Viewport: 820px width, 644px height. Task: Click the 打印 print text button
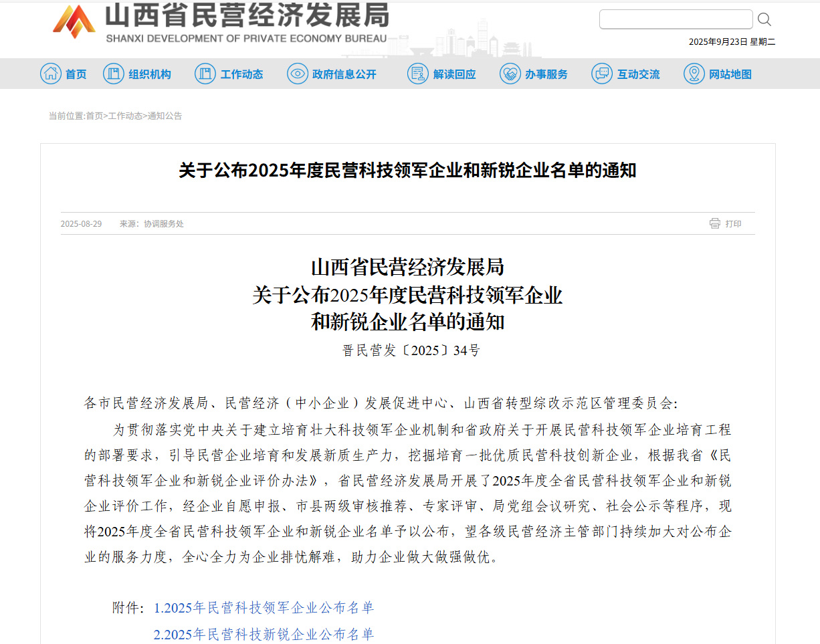pyautogui.click(x=733, y=224)
